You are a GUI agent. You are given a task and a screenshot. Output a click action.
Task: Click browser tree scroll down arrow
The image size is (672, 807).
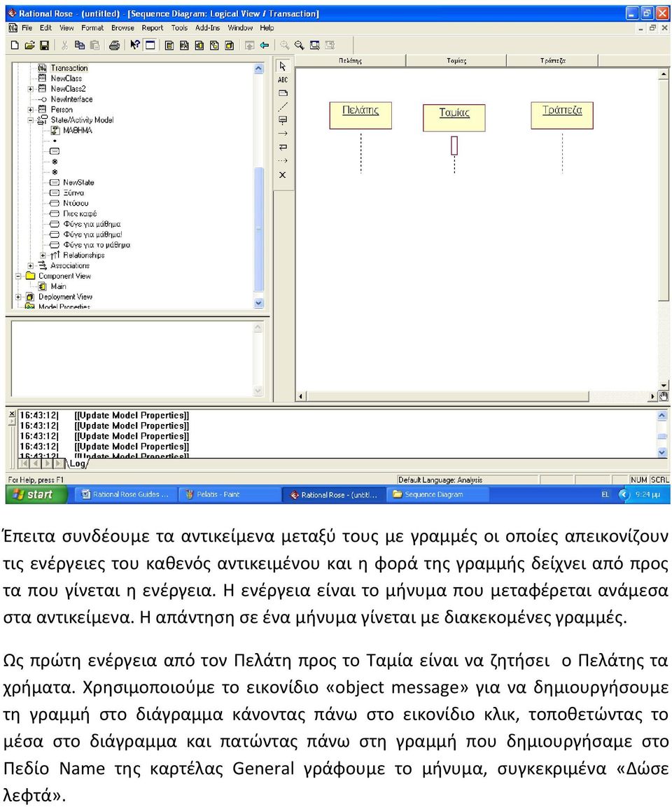tap(259, 303)
